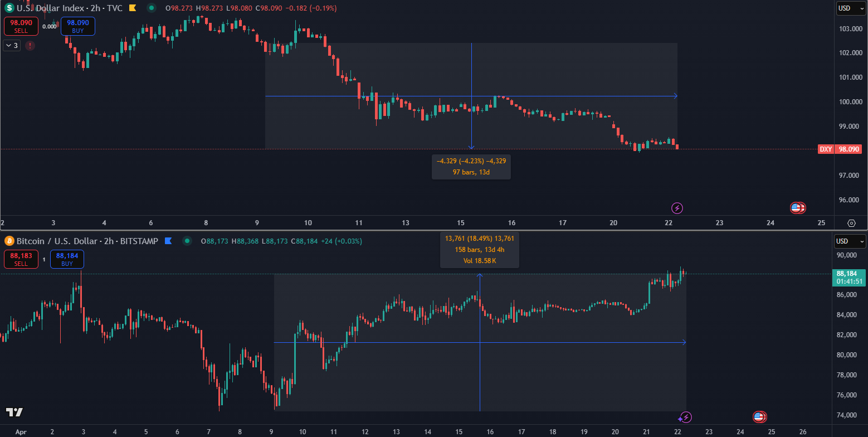Click the -4.329 (-4.23%) measurement tooltip
This screenshot has width=868, height=437.
[471, 166]
